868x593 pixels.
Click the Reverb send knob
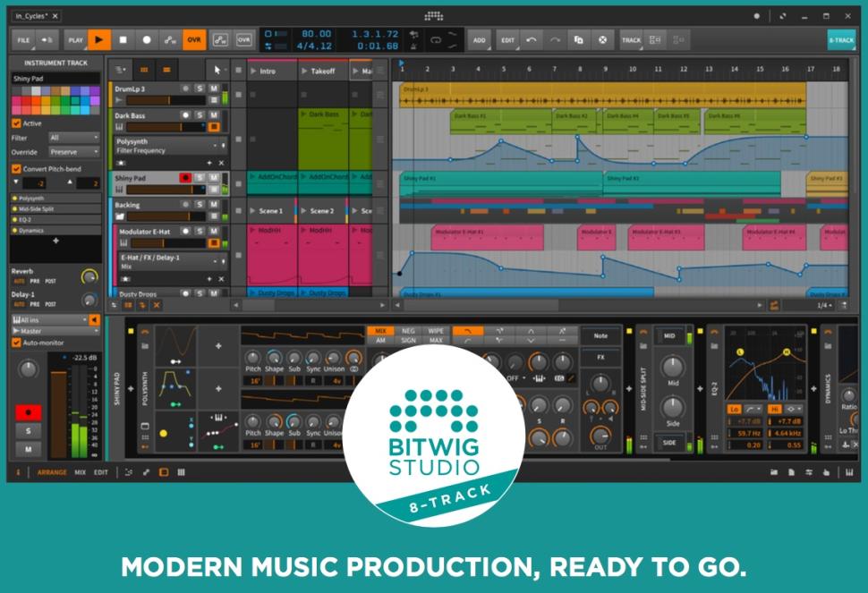pos(89,275)
